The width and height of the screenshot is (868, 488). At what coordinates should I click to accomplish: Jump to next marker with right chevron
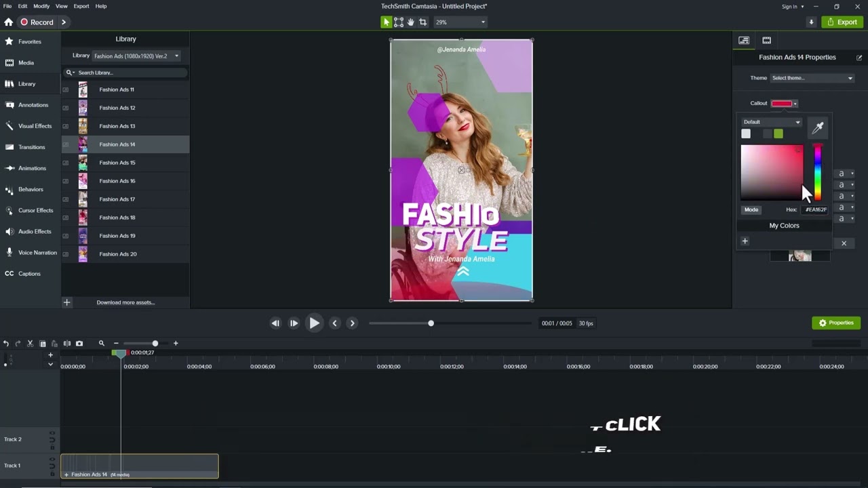352,323
